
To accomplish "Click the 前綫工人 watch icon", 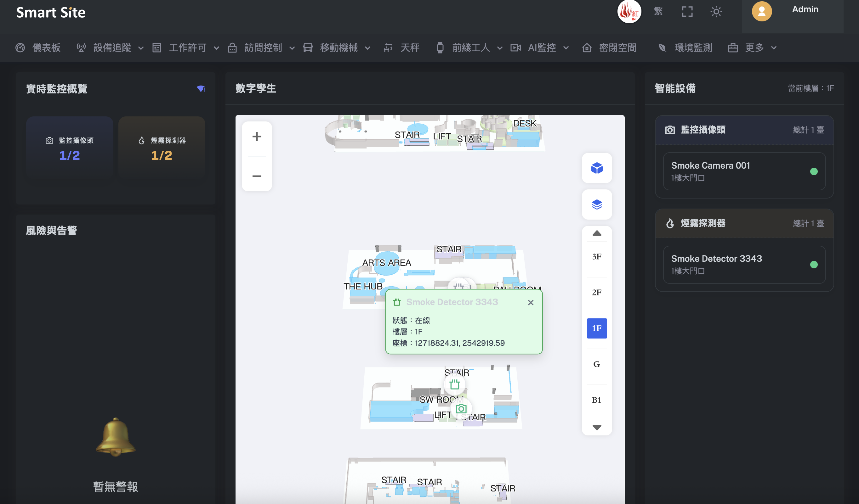I will (440, 48).
